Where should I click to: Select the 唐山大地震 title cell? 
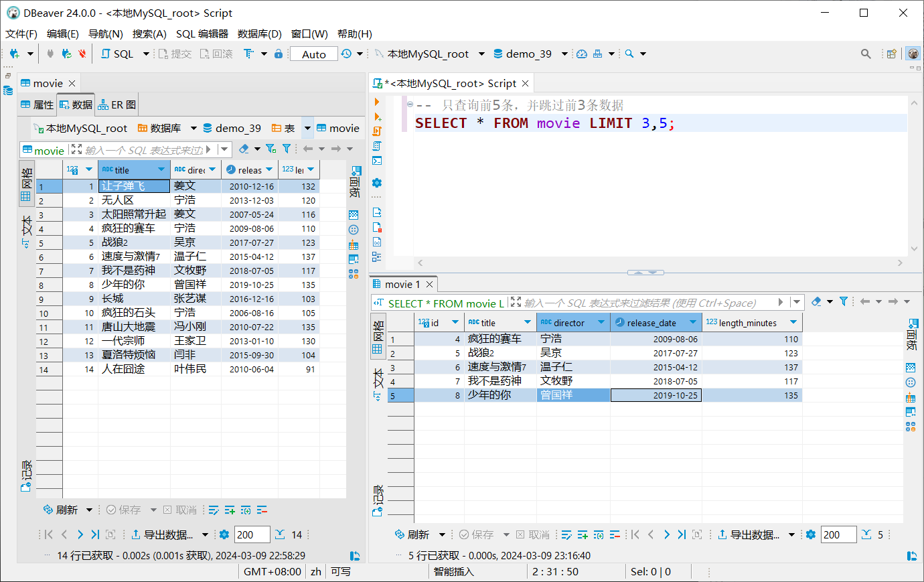pyautogui.click(x=134, y=327)
